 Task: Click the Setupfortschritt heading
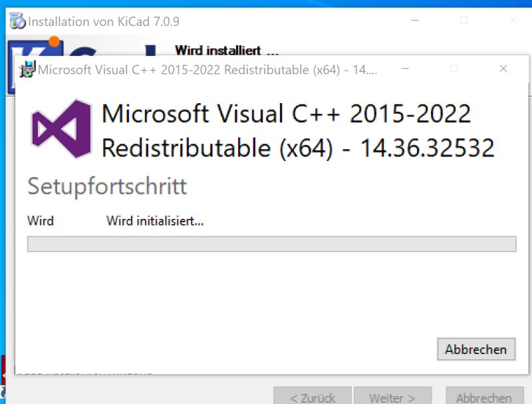click(107, 186)
